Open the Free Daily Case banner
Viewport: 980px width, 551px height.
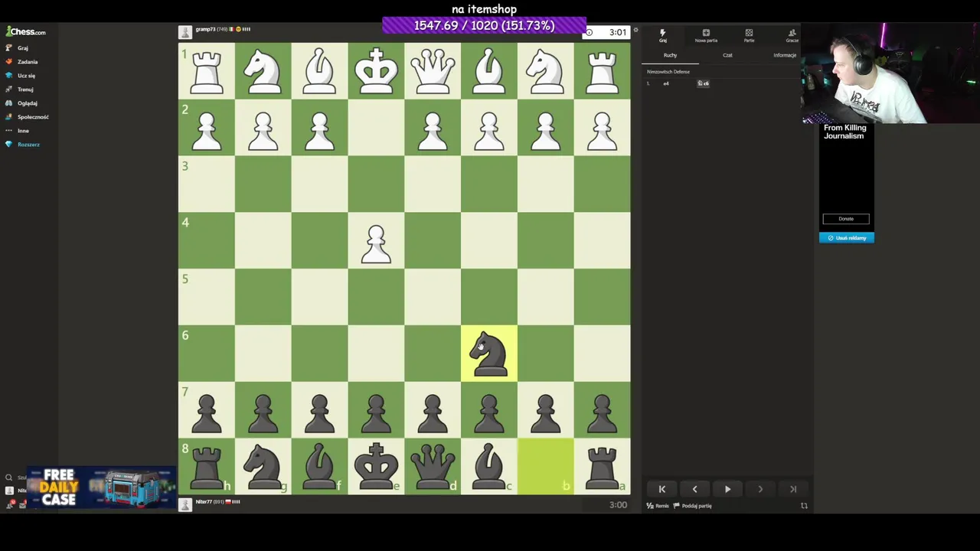click(100, 487)
